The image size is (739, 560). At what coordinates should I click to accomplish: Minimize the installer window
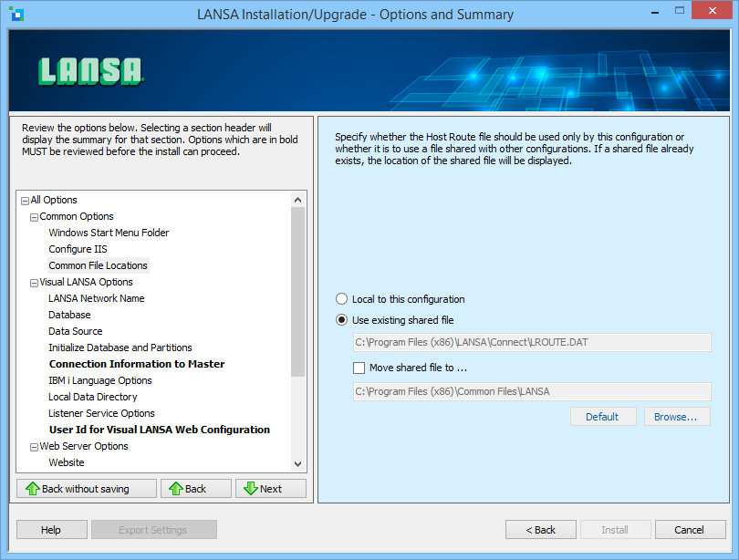pos(655,12)
